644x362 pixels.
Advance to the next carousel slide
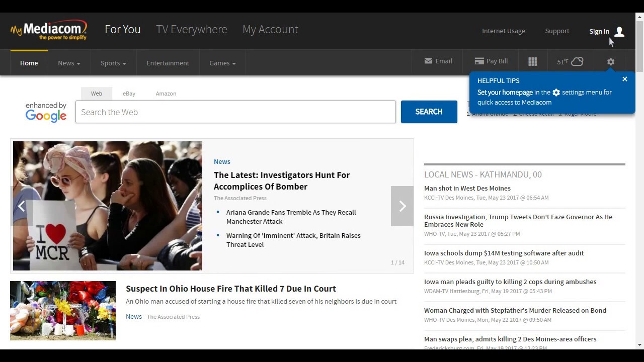tap(402, 206)
